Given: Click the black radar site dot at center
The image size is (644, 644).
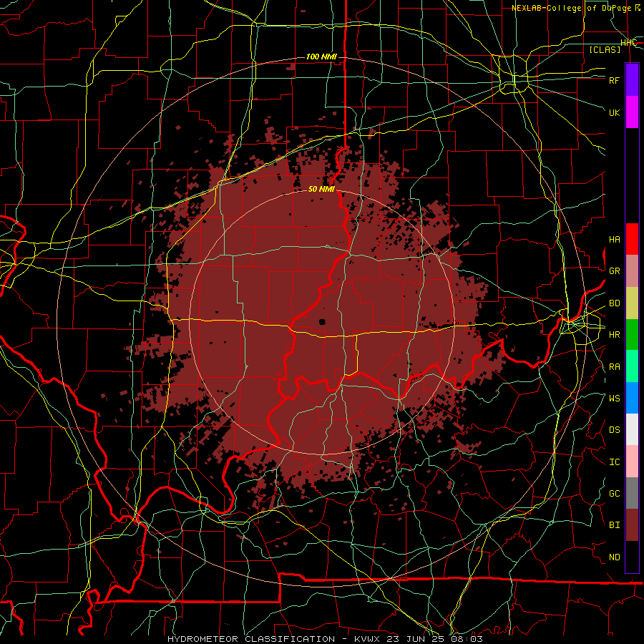Looking at the screenshot, I should click(x=322, y=322).
